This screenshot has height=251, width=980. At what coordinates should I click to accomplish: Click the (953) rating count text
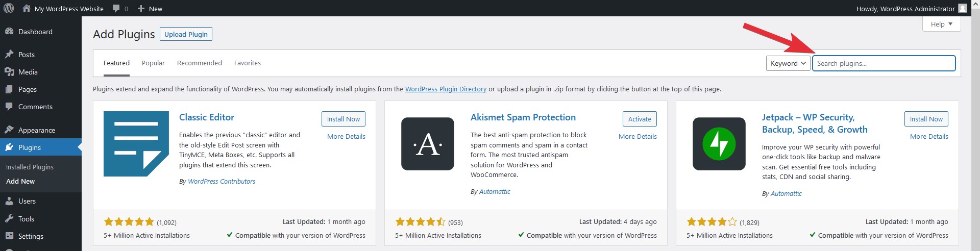tap(455, 222)
